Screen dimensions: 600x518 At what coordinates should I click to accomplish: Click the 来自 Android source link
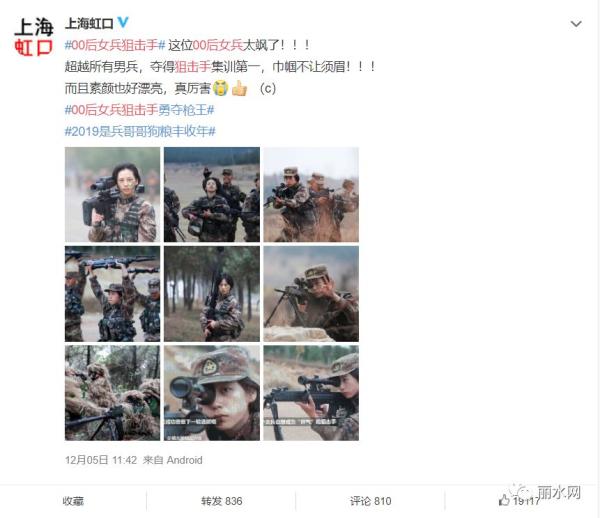[x=173, y=460]
